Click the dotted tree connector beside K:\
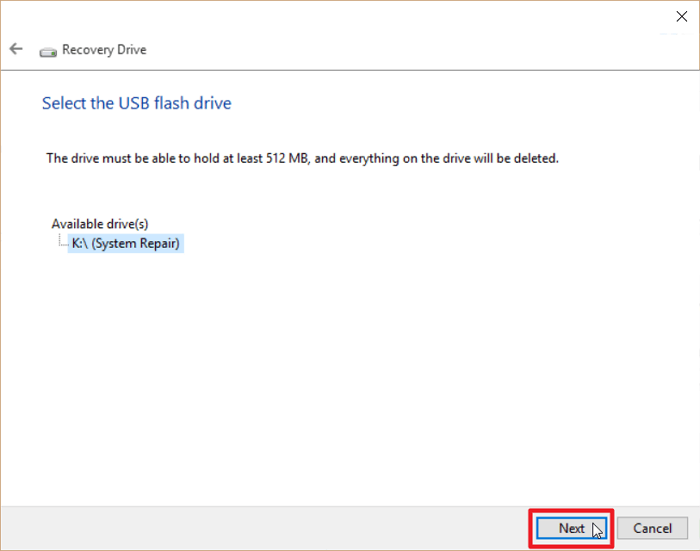The image size is (700, 551). 62,242
